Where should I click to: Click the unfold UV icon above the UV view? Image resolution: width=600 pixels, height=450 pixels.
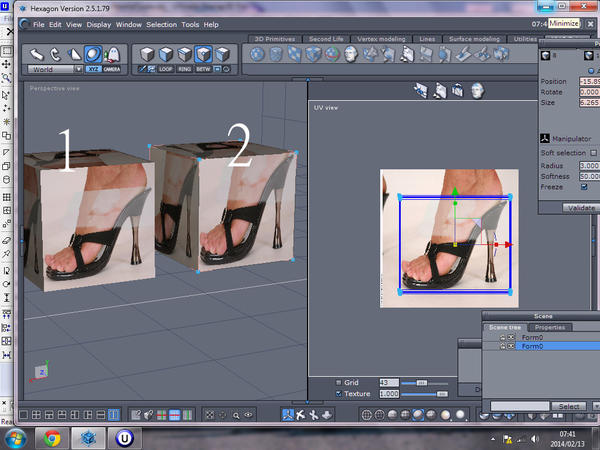(x=421, y=91)
